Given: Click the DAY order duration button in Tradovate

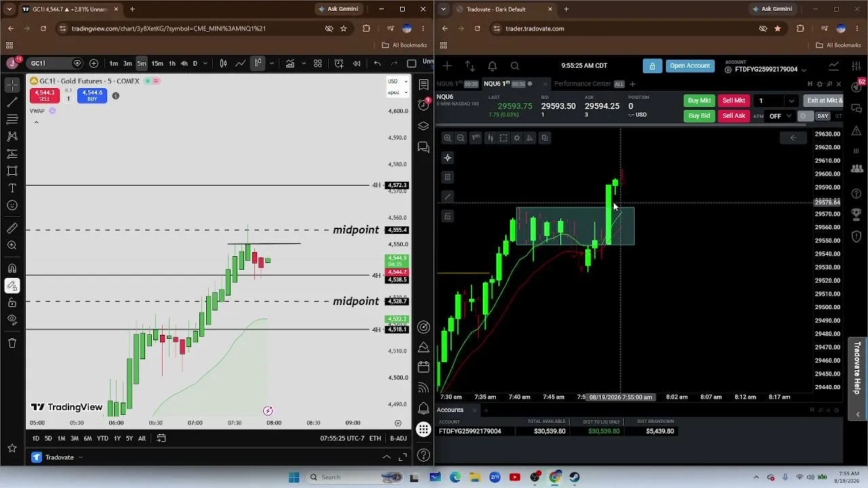Looking at the screenshot, I should coord(823,116).
